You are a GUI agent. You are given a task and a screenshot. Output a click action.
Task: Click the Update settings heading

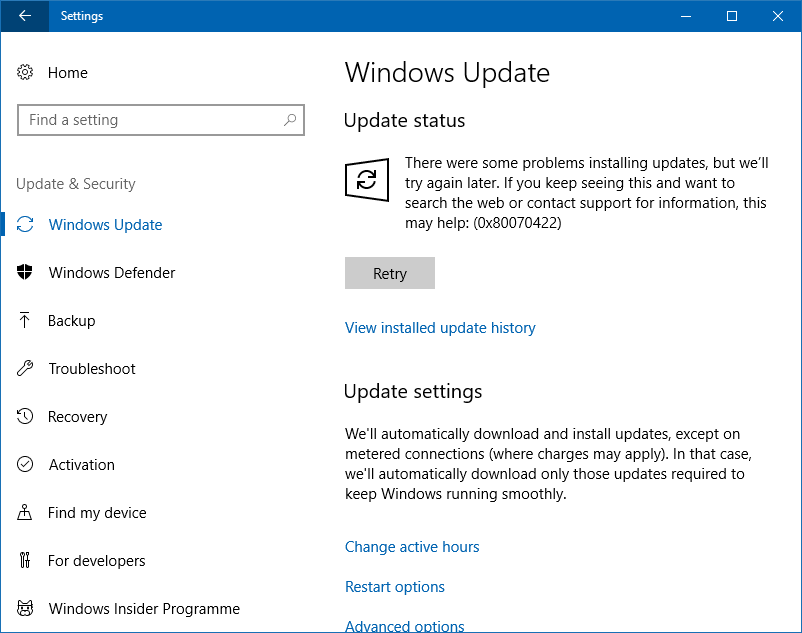(413, 392)
